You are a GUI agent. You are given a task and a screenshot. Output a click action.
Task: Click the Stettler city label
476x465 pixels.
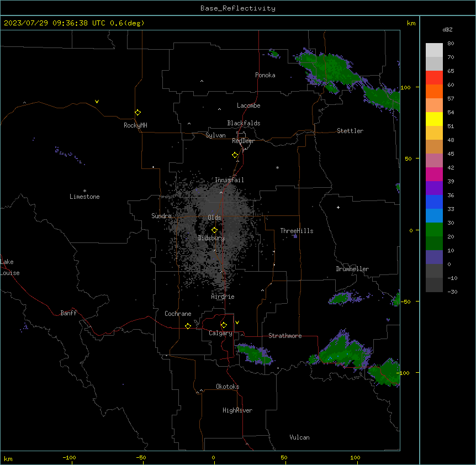coord(350,131)
